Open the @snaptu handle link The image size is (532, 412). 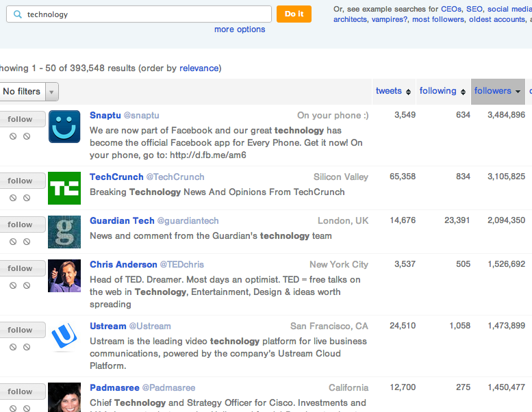pos(142,115)
